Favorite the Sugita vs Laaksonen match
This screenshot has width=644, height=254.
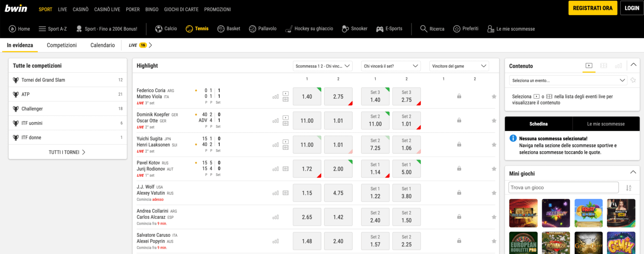494,145
